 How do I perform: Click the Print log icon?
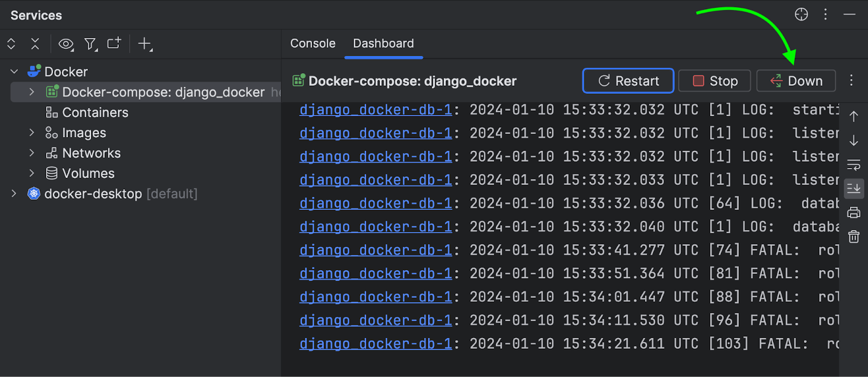(854, 213)
